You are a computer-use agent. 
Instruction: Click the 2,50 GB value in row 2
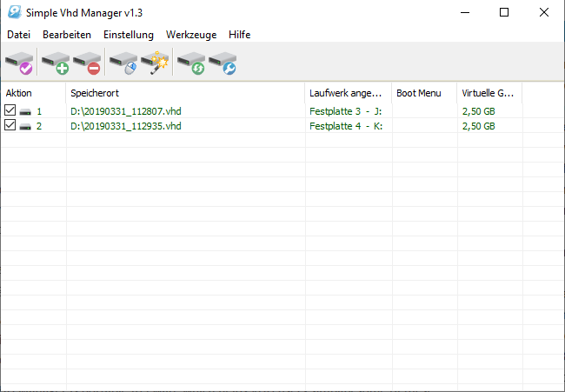click(479, 126)
